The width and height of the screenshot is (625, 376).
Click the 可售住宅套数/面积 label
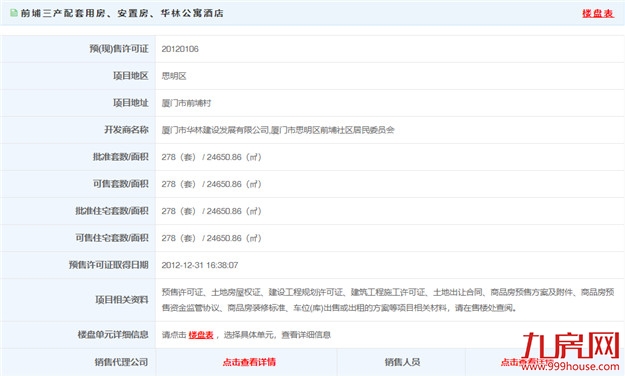(x=112, y=238)
